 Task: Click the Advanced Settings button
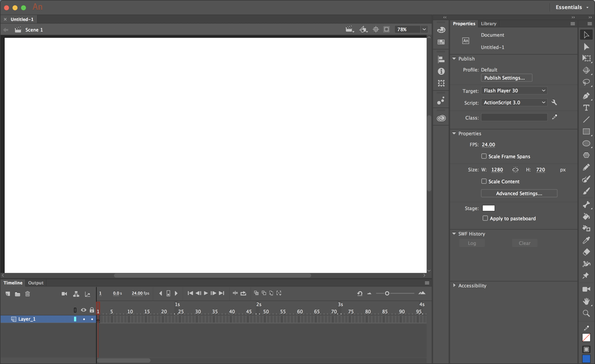click(x=518, y=193)
